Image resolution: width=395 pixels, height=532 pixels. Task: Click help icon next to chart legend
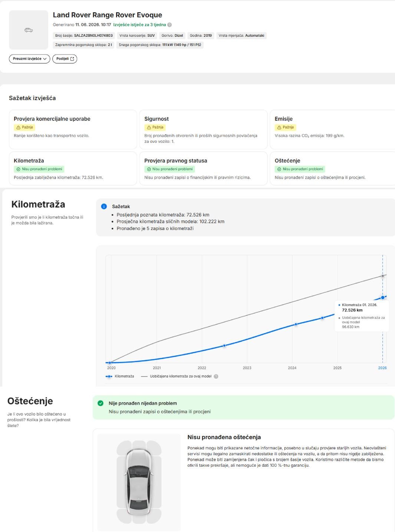[216, 376]
